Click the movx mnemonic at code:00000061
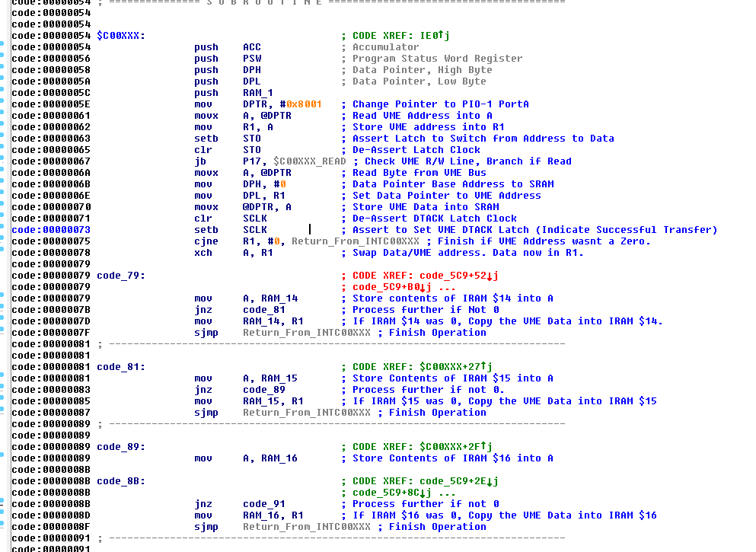 (206, 116)
